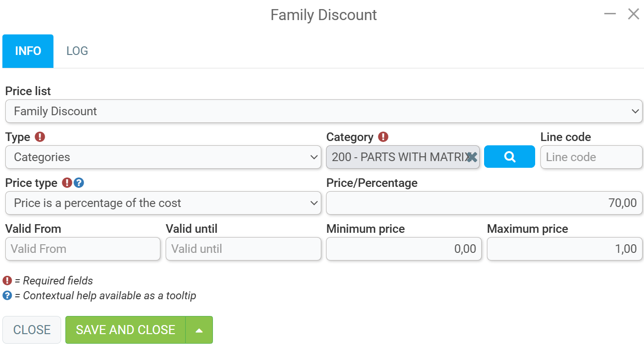The image size is (644, 348).
Task: Click the SAVE AND CLOSE button
Action: tap(126, 330)
